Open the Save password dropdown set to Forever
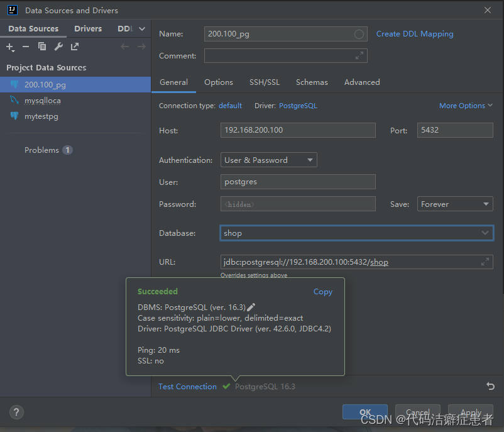Screen dimensions: 504x432 tap(454, 204)
